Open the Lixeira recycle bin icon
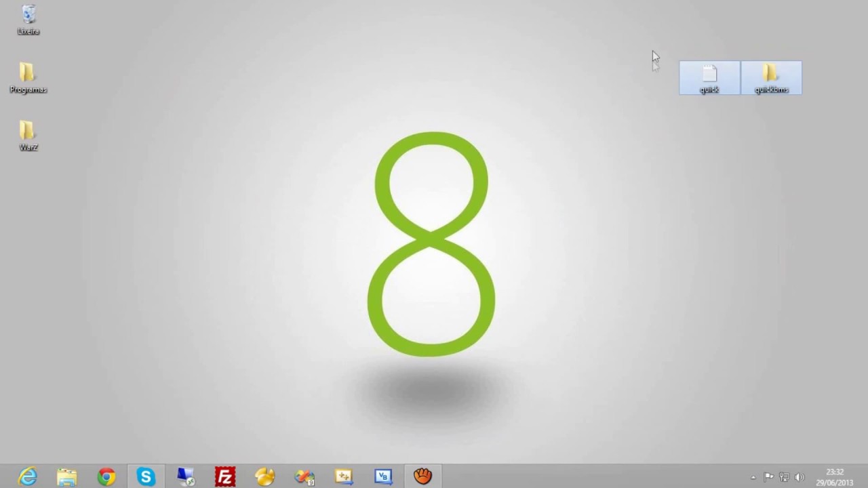Screen dimensions: 868x488 28,19
